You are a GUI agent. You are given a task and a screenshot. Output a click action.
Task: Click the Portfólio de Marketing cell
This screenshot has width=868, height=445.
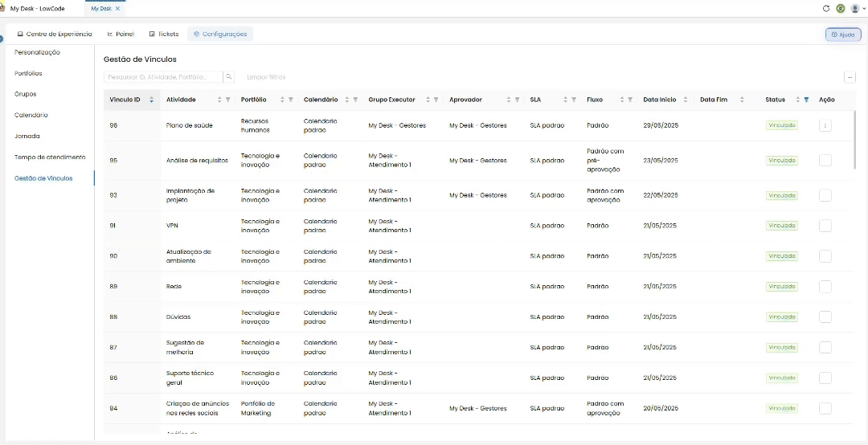click(x=258, y=409)
